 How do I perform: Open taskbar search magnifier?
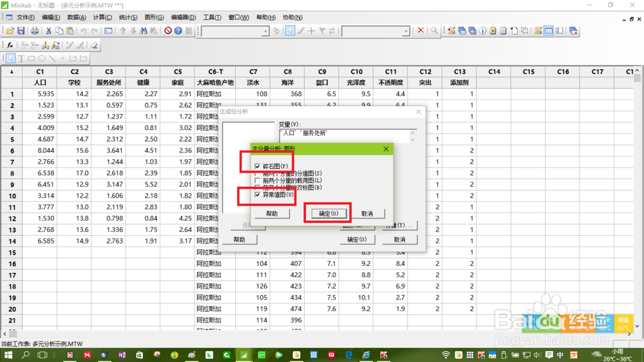point(26,355)
